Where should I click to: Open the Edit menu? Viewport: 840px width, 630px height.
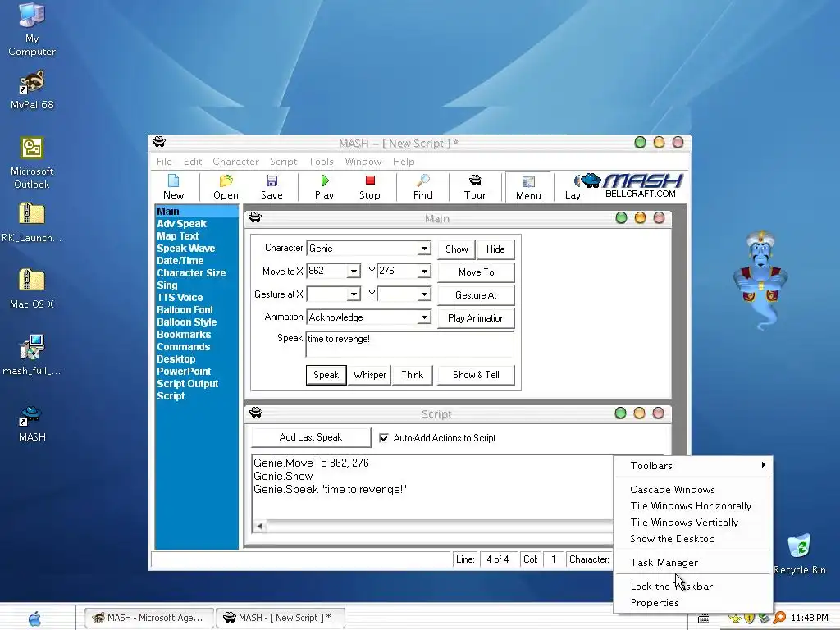tap(192, 162)
